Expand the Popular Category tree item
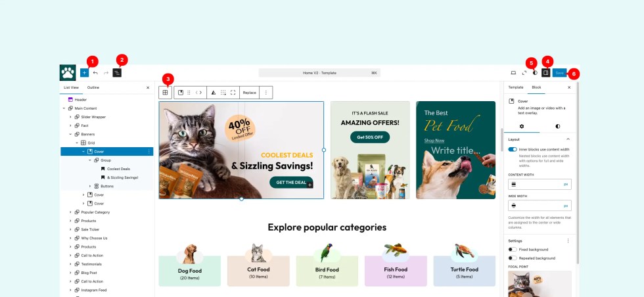Screen dimensions: 644x297 click(x=70, y=212)
